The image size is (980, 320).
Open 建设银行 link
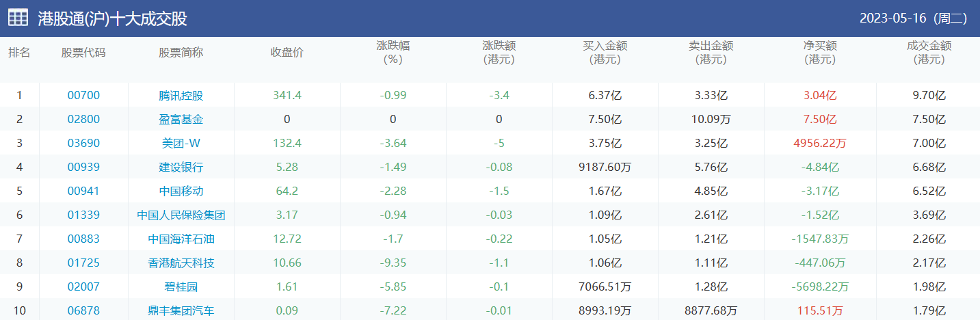181,167
